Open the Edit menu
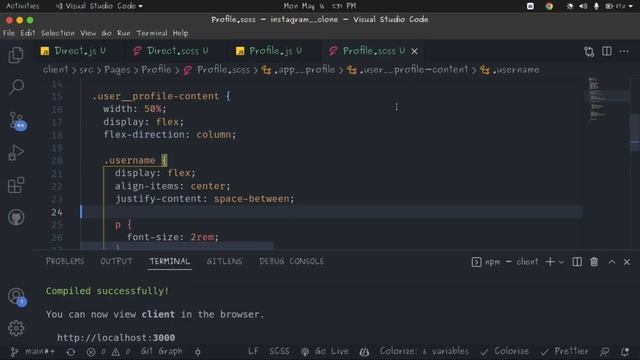 click(x=28, y=33)
